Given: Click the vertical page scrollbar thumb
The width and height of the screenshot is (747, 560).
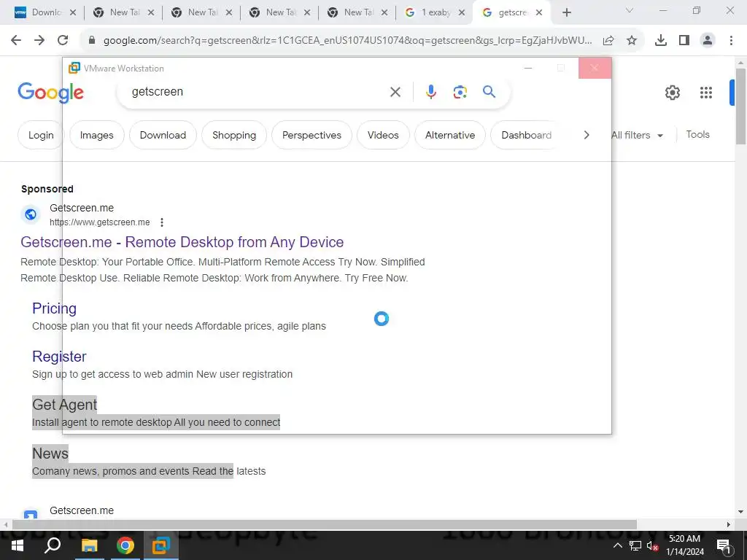Looking at the screenshot, I should coord(740,106).
